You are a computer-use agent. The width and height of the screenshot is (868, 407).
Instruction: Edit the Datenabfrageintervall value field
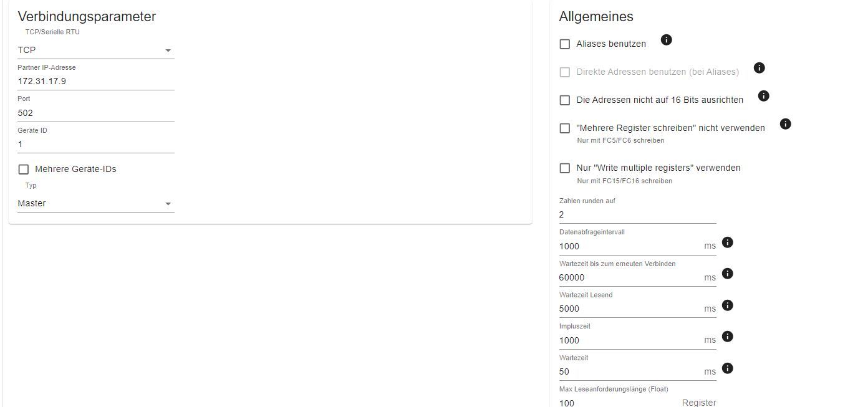coord(630,246)
